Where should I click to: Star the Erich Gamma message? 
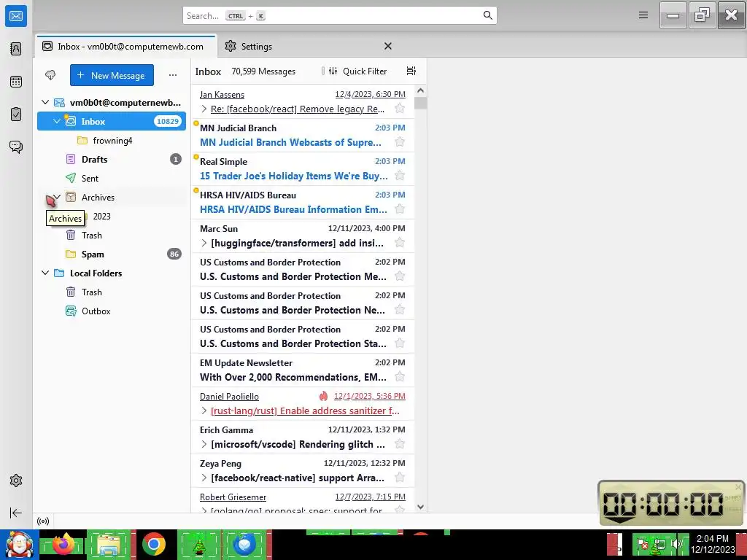coord(400,444)
